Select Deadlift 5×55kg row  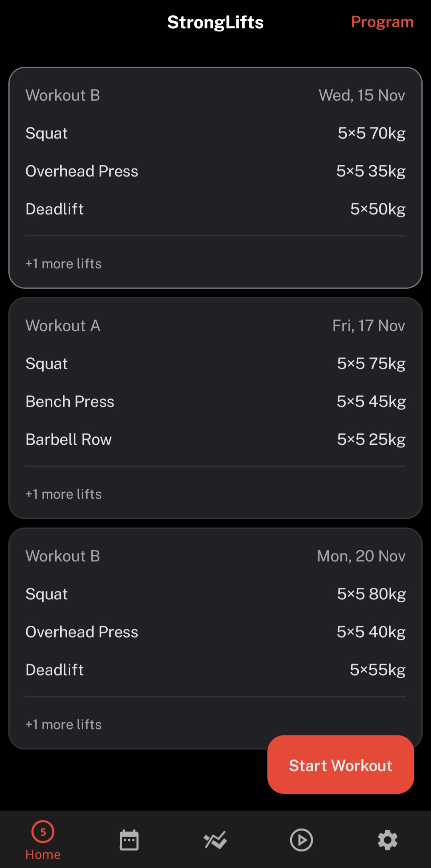(x=215, y=670)
